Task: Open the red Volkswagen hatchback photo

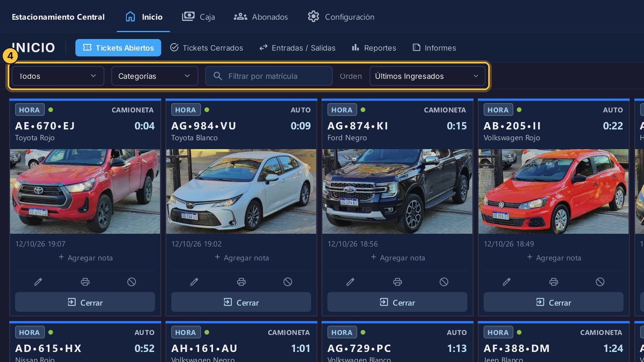Action: pyautogui.click(x=553, y=191)
